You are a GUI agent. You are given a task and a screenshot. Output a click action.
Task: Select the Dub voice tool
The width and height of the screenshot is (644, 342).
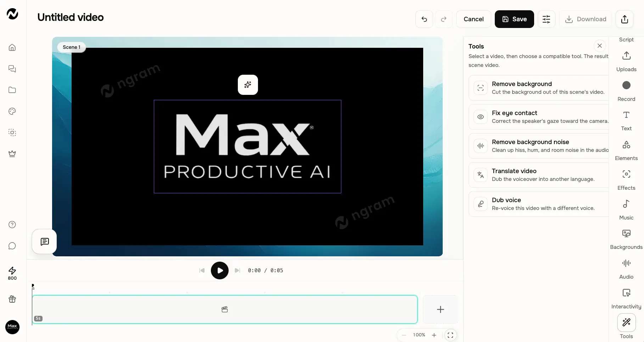[539, 204]
